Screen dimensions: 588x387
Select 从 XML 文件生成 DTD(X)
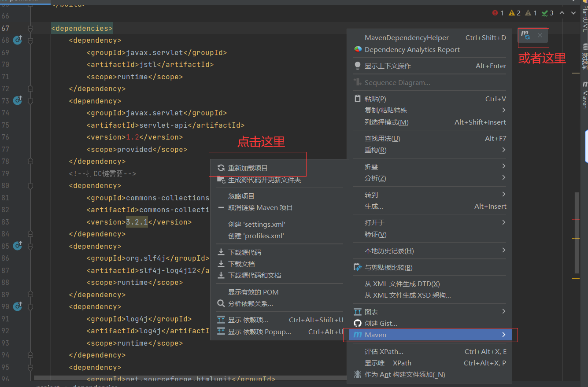tap(429, 284)
